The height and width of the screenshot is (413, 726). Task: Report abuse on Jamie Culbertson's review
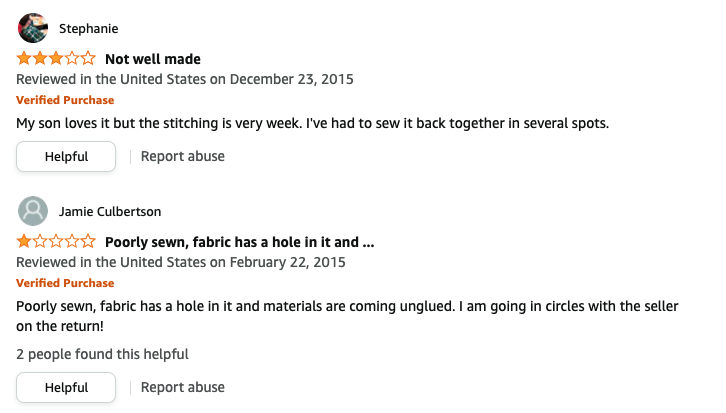[x=182, y=387]
